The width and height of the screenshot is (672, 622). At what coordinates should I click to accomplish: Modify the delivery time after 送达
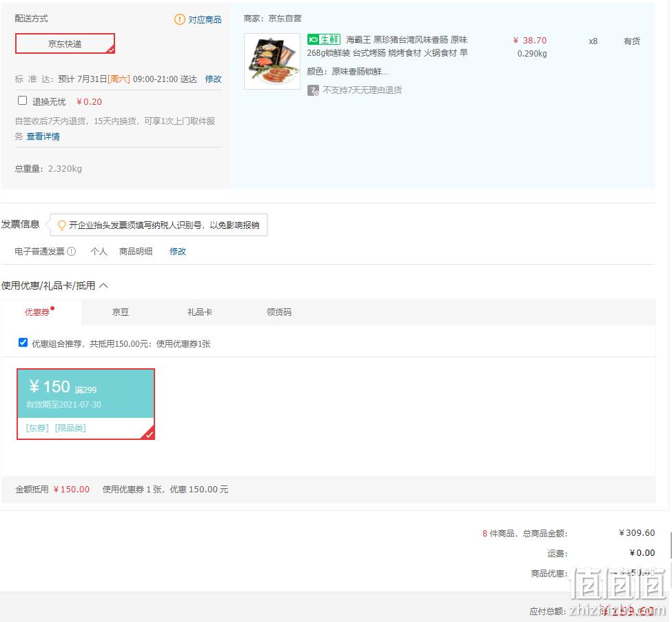coord(213,79)
